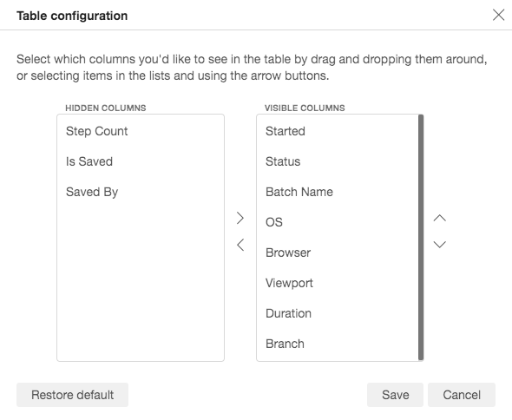512x420 pixels.
Task: Select Saved By in hidden columns
Action: pos(141,192)
